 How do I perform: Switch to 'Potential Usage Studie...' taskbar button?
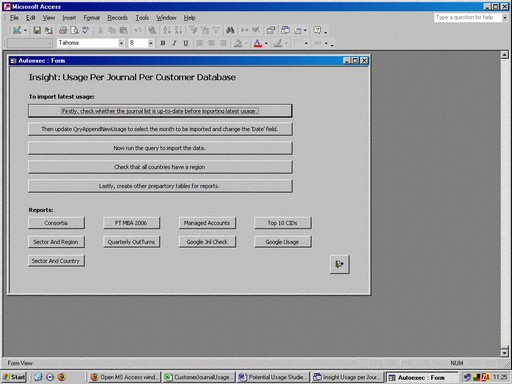tap(273, 377)
